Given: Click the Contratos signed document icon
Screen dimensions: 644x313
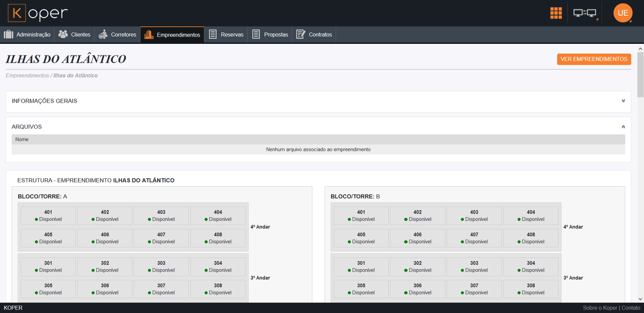Looking at the screenshot, I should pyautogui.click(x=301, y=35).
